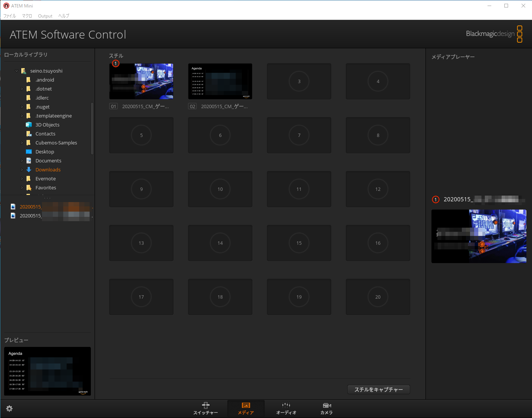Expand the .dotnet folder
The image size is (532, 418).
pos(22,89)
